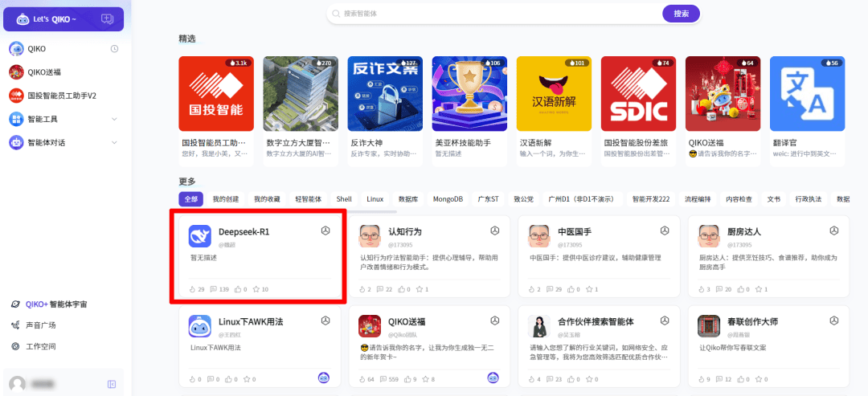Screen dimensions: 868x396
Task: Click the hexagon badge on 春联创作大师 card
Action: 834,320
